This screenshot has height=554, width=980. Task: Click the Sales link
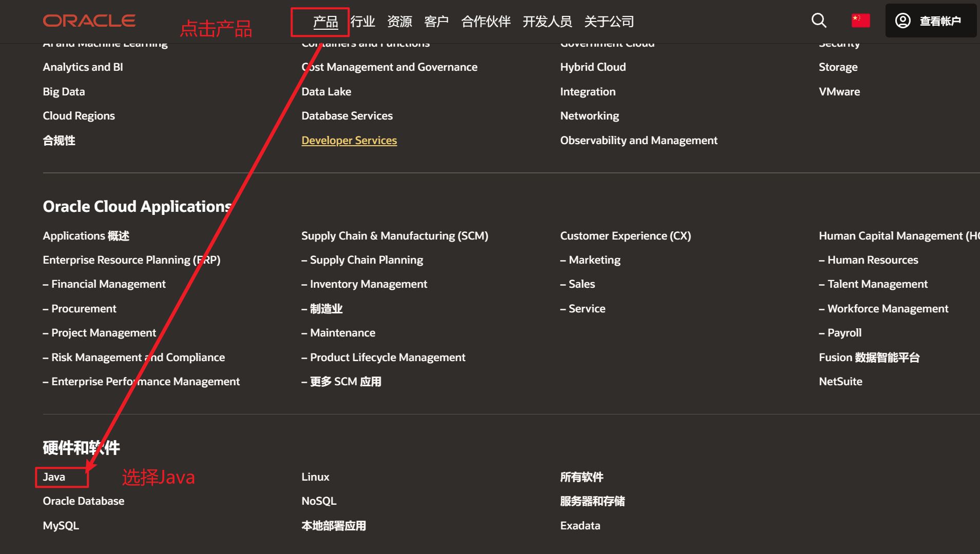point(578,284)
